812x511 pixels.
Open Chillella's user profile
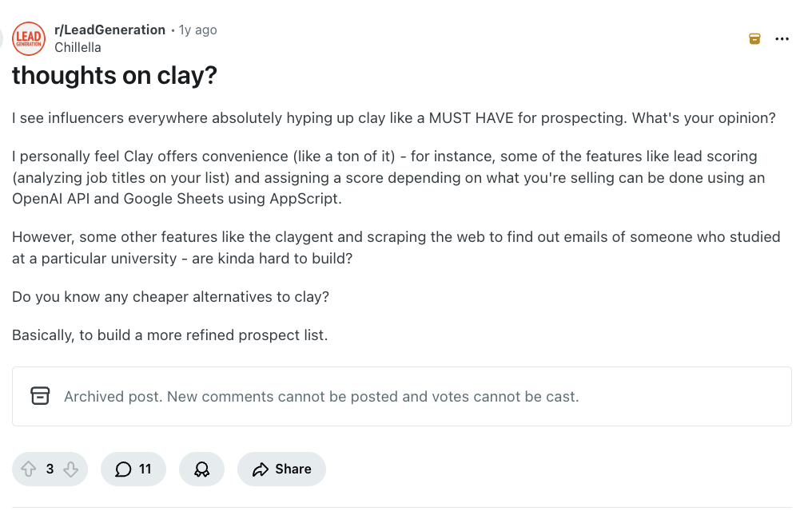coord(77,47)
